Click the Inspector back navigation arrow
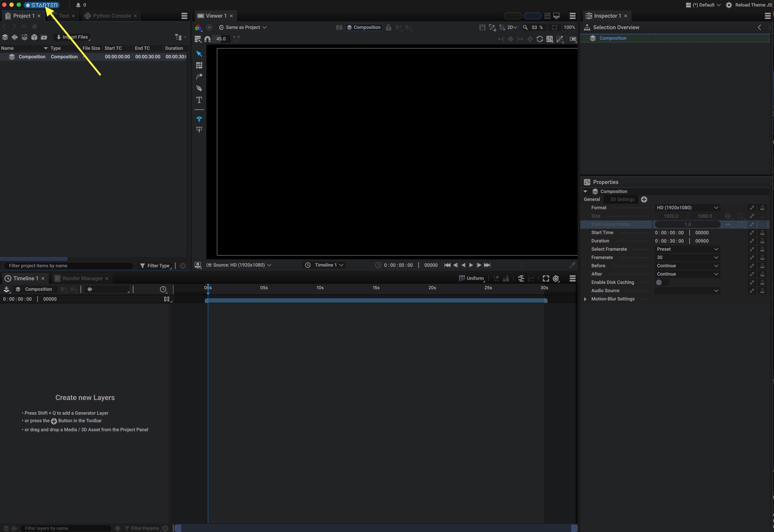This screenshot has width=774, height=532. pyautogui.click(x=759, y=27)
